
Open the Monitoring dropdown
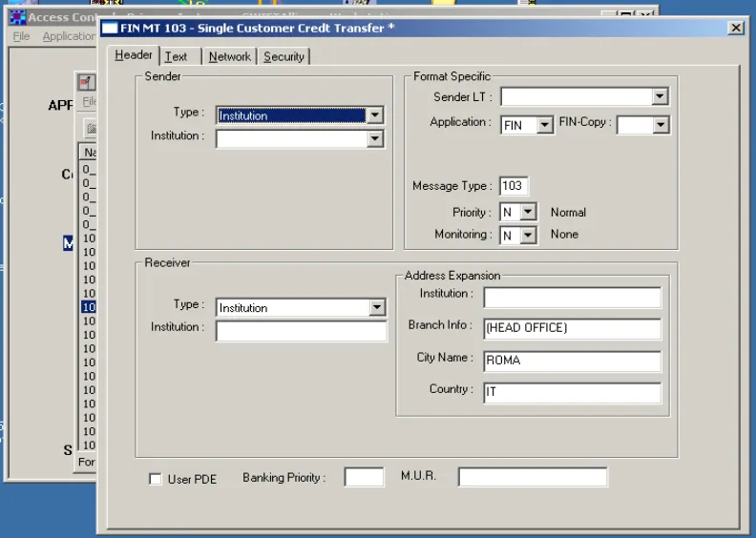pyautogui.click(x=528, y=235)
